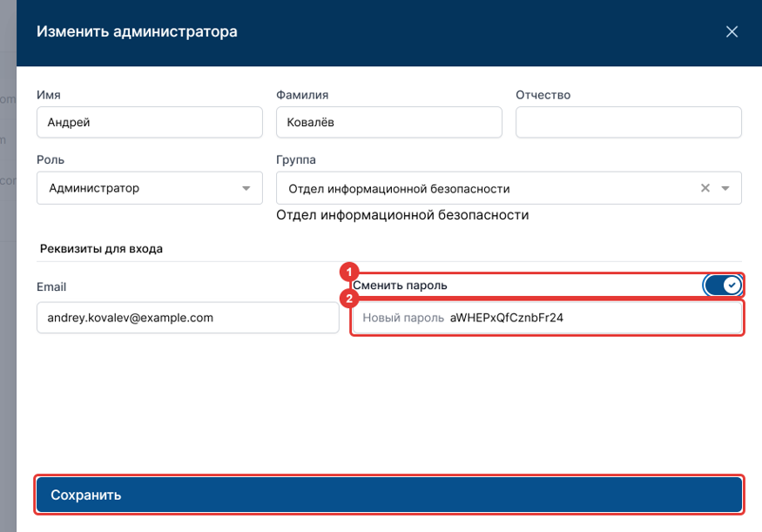Click the Имя field label
This screenshot has width=762, height=532.
(49, 95)
